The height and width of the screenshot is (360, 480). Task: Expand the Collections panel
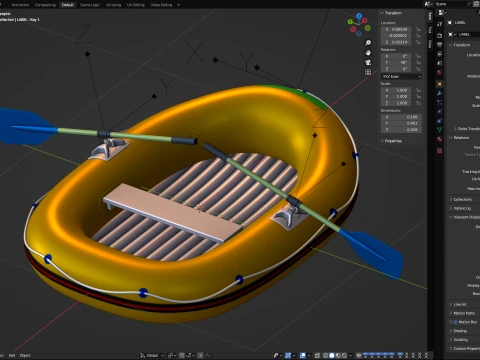pyautogui.click(x=461, y=199)
